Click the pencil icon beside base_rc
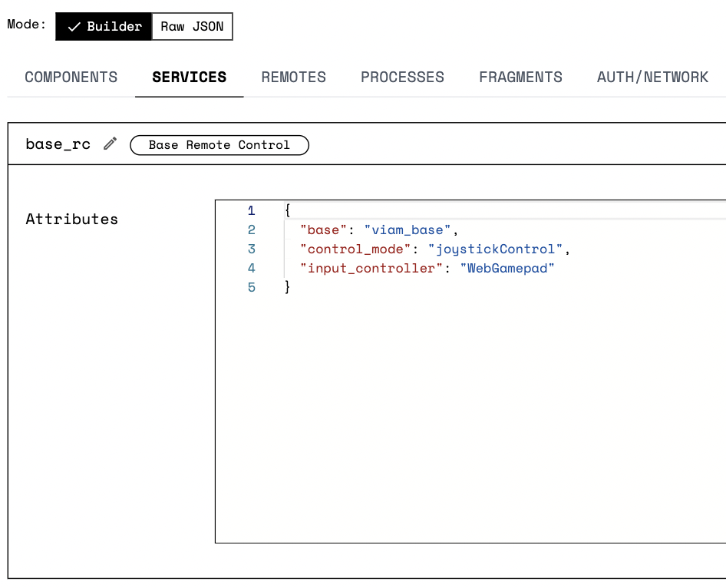This screenshot has width=726, height=588. pyautogui.click(x=110, y=144)
